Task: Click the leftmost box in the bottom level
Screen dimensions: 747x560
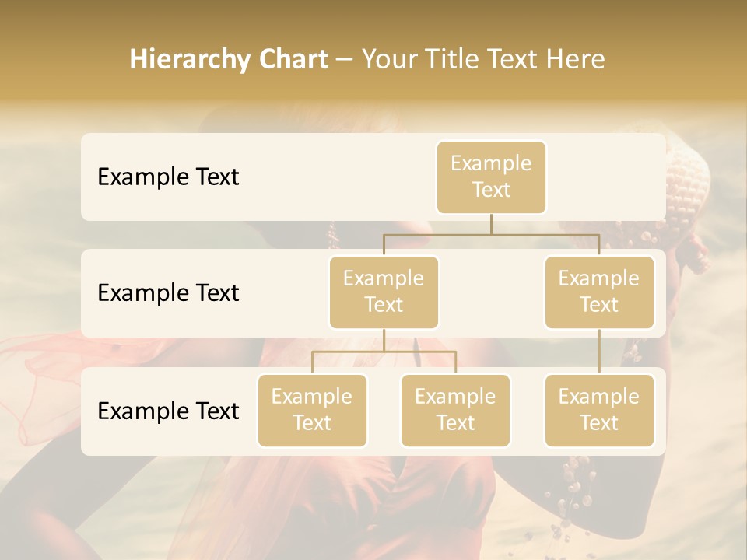Action: pyautogui.click(x=312, y=410)
